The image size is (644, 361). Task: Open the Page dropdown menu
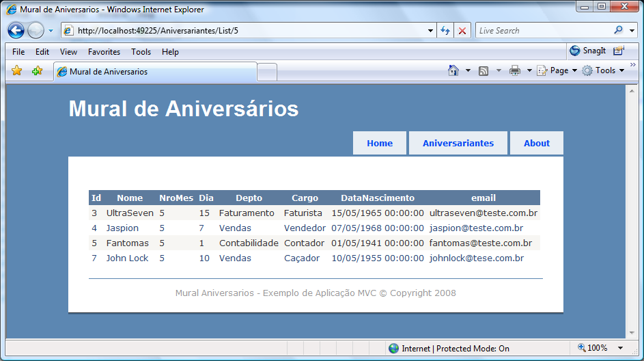(x=558, y=70)
